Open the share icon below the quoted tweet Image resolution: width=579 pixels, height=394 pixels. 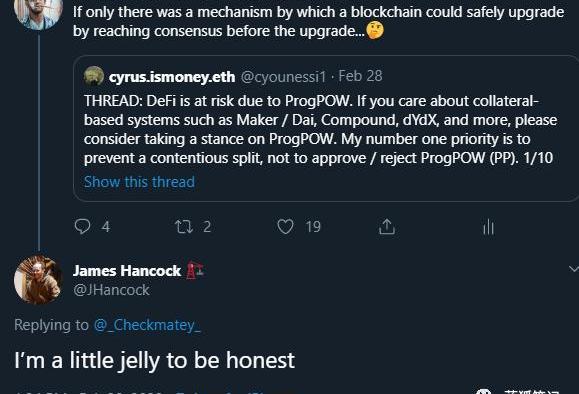click(x=387, y=227)
